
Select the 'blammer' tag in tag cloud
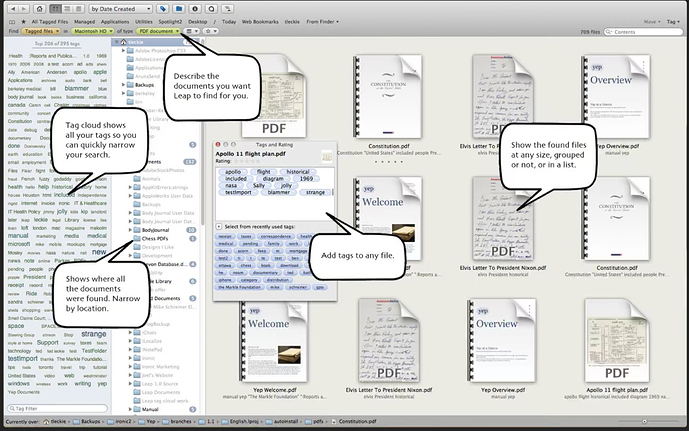click(77, 88)
